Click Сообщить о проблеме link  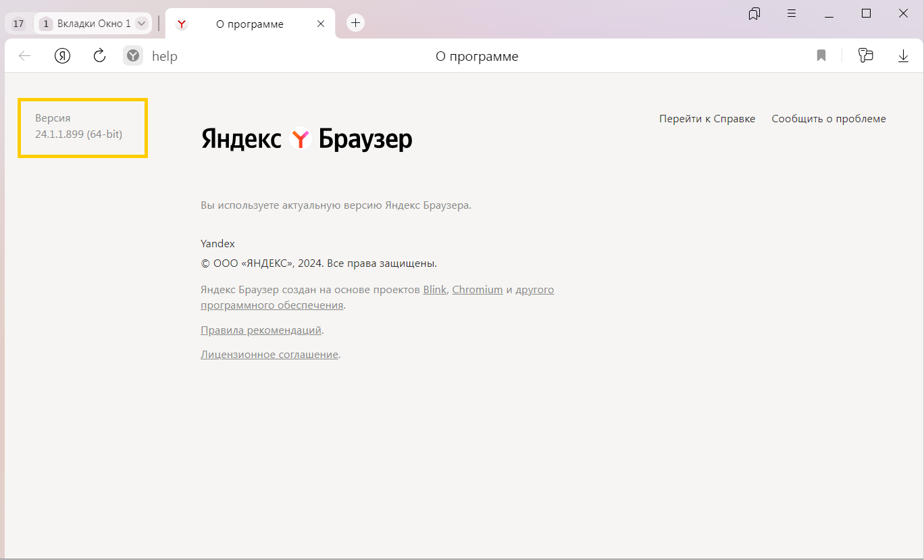pos(828,119)
